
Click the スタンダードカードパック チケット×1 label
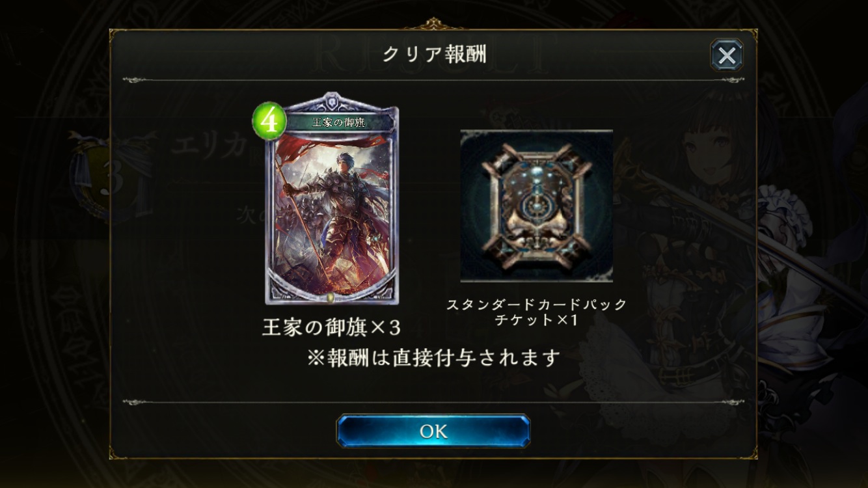pyautogui.click(x=536, y=312)
